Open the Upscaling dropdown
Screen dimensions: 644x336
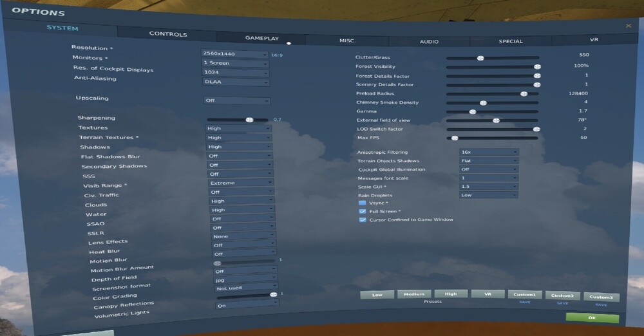pyautogui.click(x=237, y=100)
